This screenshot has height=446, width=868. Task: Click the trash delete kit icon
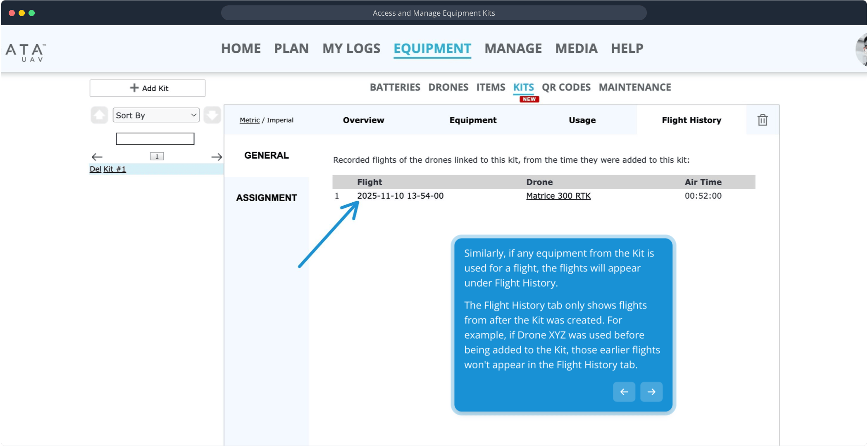762,120
